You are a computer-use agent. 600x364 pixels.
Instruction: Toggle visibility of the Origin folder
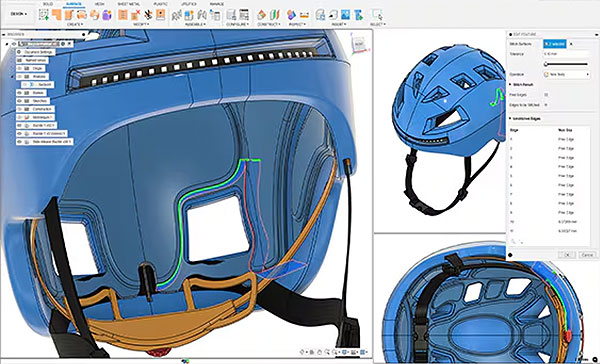[x=19, y=68]
